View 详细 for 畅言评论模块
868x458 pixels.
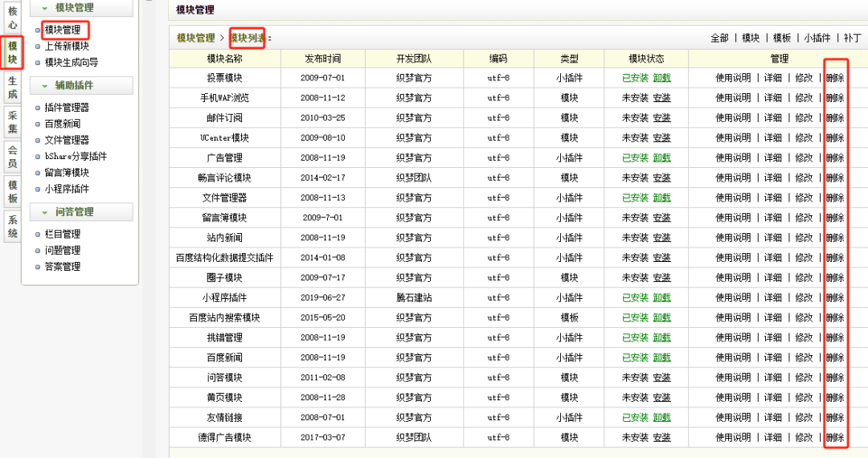(773, 178)
